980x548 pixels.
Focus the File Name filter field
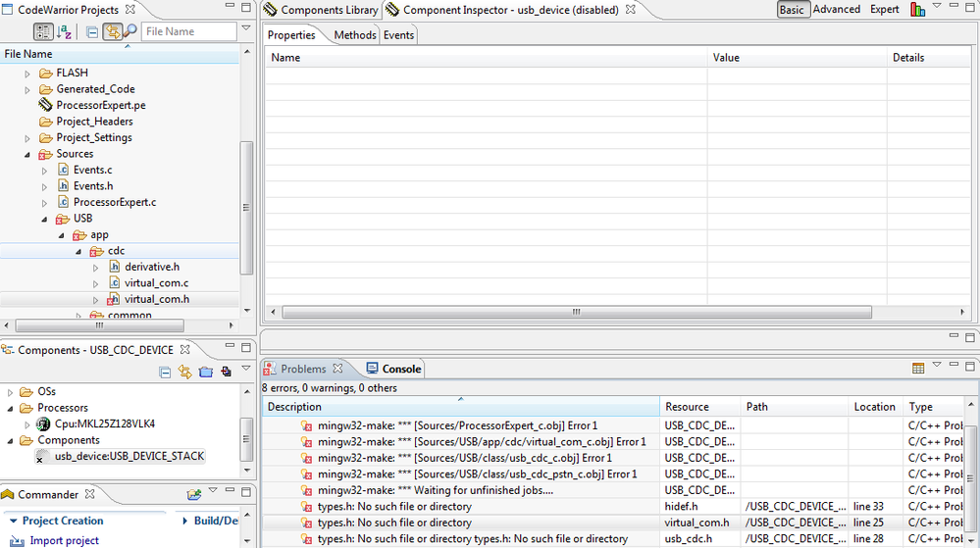188,31
